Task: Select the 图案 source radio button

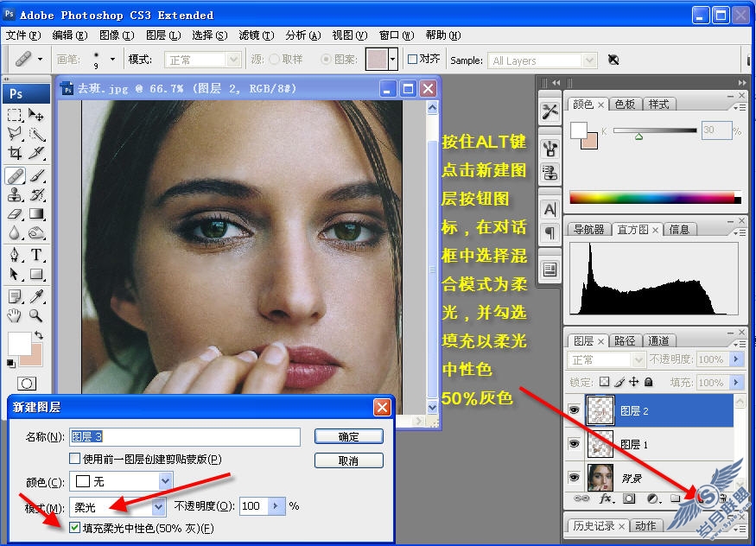Action: (x=326, y=60)
